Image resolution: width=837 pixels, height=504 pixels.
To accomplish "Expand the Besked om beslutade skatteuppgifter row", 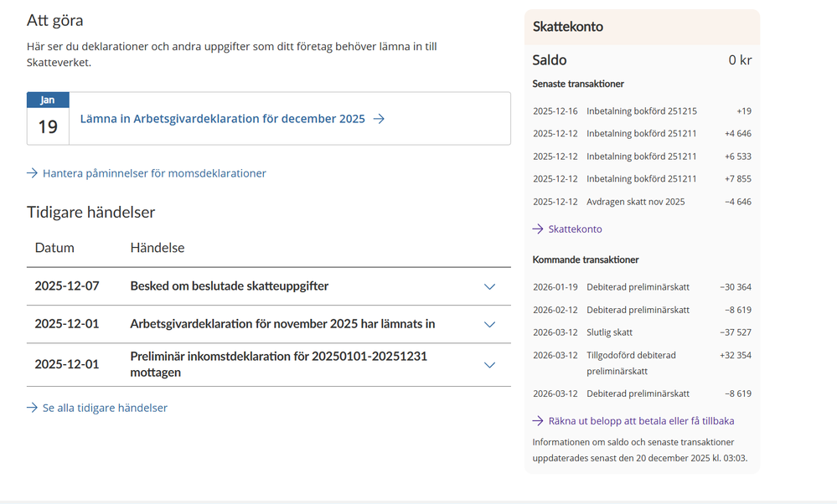I will pos(489,286).
